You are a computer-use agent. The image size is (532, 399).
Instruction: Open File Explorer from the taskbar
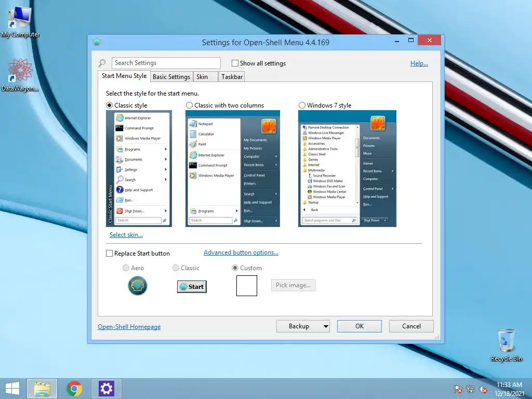click(42, 389)
